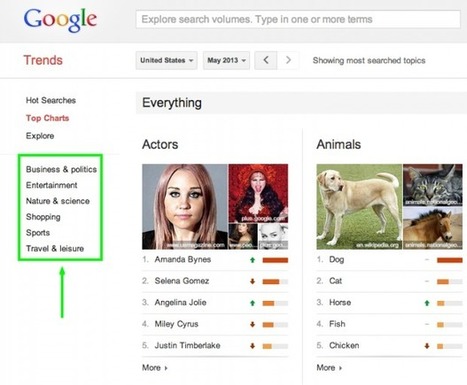Expand More under Animals chart
This screenshot has height=385, width=467.
click(x=329, y=368)
